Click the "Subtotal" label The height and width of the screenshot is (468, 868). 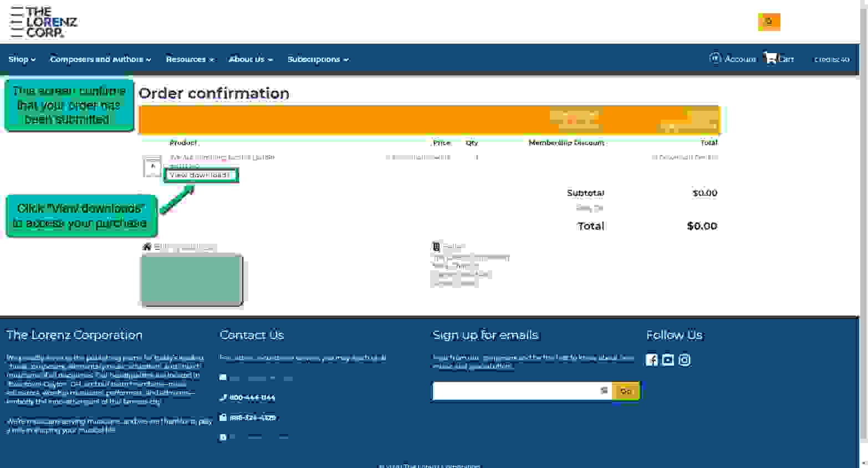point(585,193)
